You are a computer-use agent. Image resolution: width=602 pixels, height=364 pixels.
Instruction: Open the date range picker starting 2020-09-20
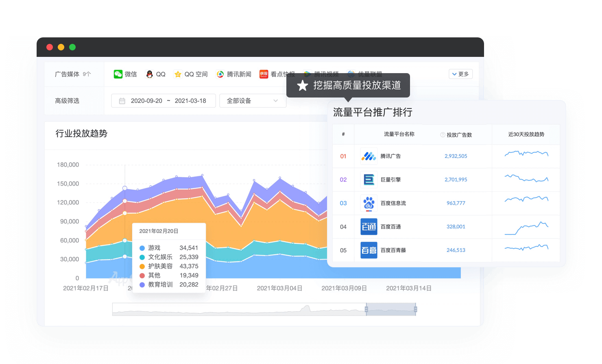163,101
